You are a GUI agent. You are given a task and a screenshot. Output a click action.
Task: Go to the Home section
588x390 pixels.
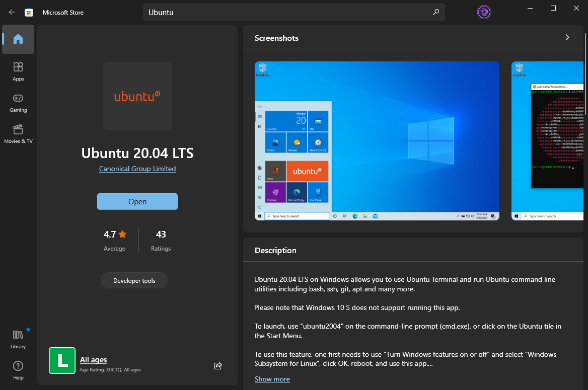coord(18,39)
